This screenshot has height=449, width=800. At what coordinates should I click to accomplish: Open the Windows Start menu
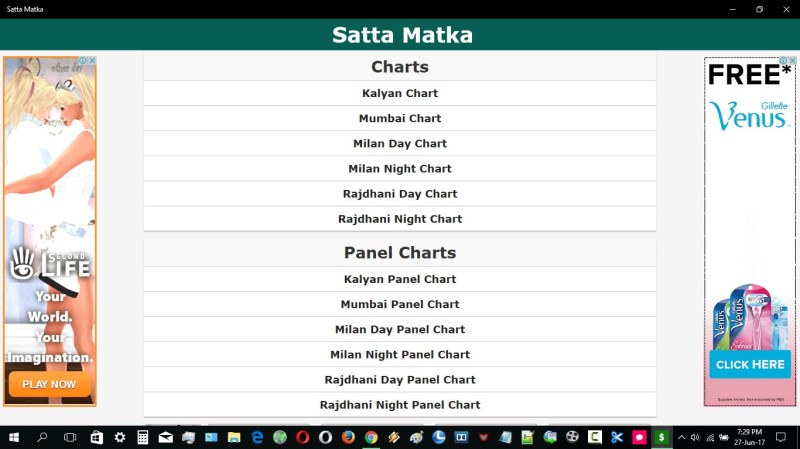coord(14,437)
